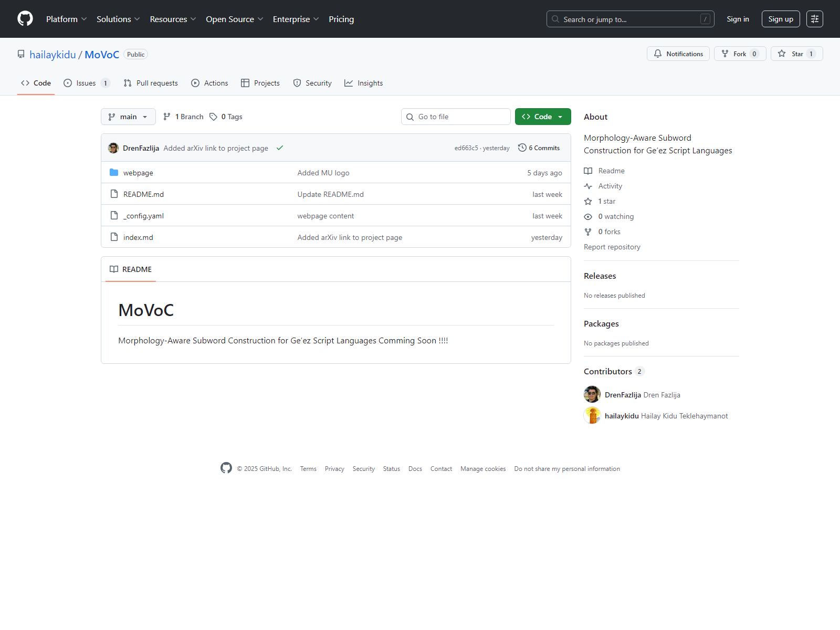View the 6 Commits history
The image size is (840, 630).
539,148
